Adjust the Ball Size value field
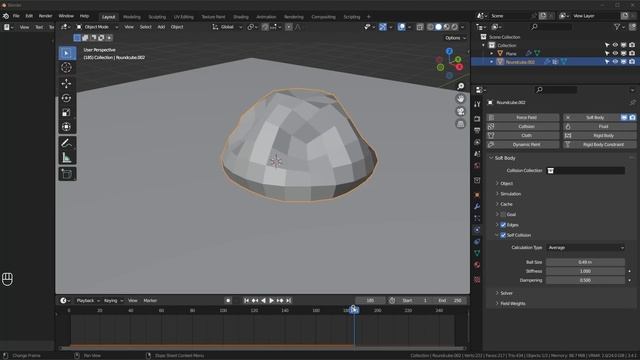The width and height of the screenshot is (640, 360). (585, 262)
